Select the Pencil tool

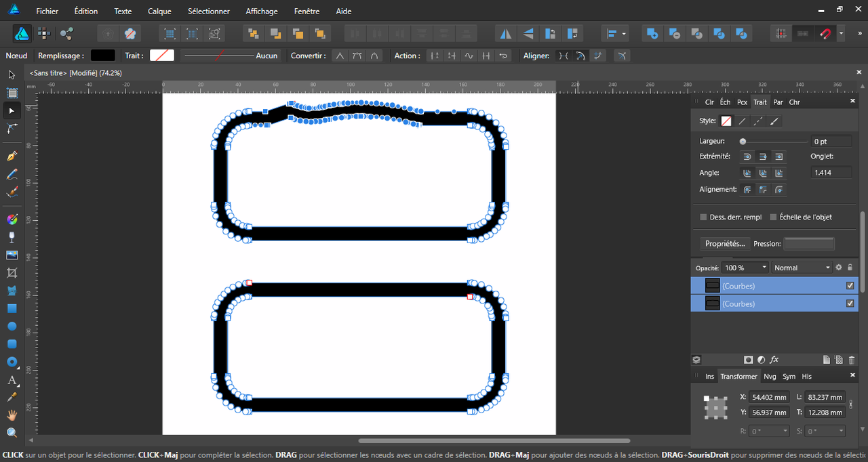12,174
